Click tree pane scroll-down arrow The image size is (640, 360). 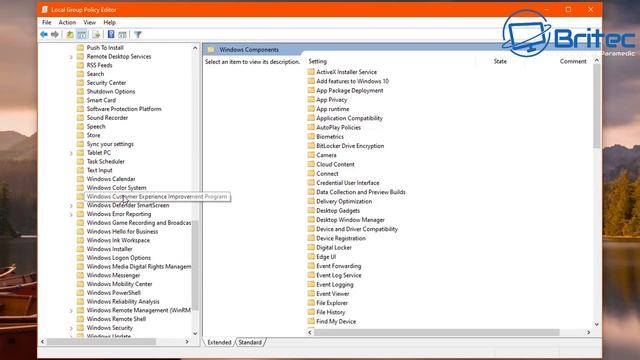click(195, 333)
